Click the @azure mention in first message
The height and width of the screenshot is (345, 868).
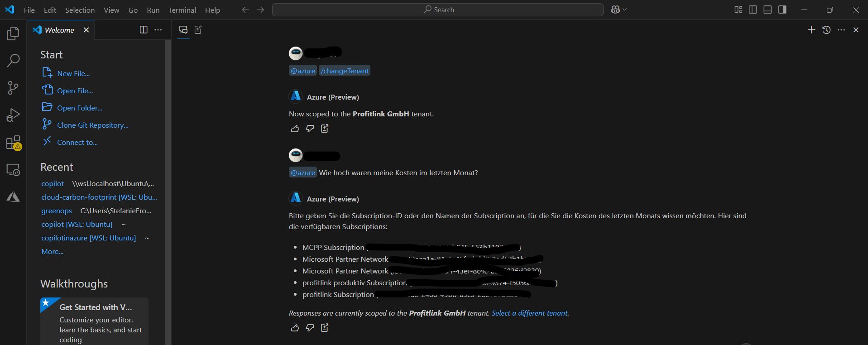(x=303, y=71)
